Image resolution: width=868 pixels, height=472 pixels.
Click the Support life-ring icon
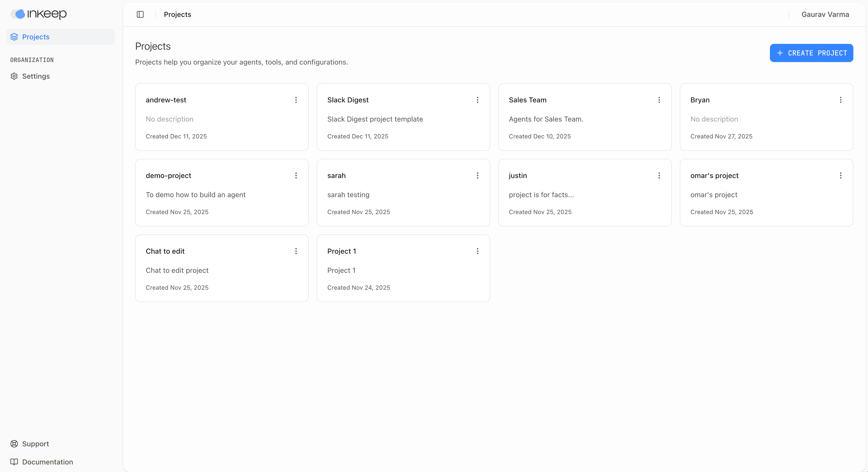(x=14, y=444)
